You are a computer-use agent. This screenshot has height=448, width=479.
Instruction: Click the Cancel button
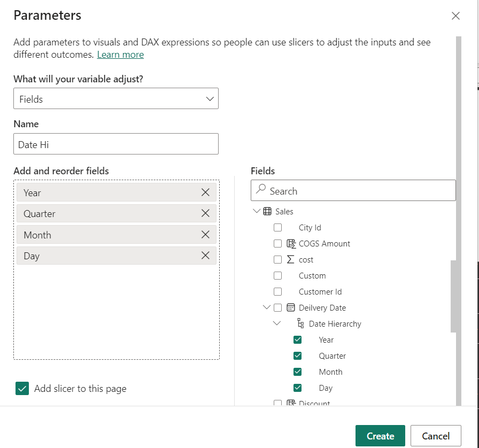click(436, 436)
